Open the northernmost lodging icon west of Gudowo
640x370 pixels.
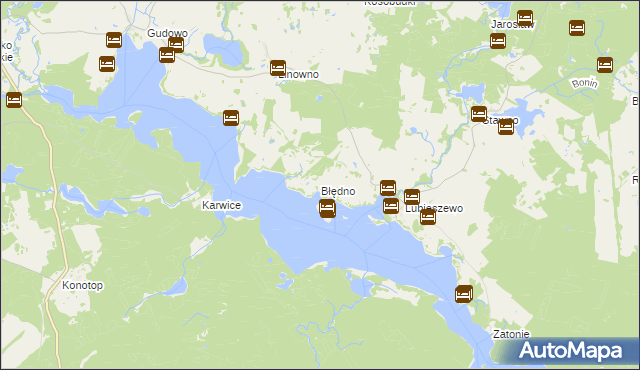(x=114, y=40)
